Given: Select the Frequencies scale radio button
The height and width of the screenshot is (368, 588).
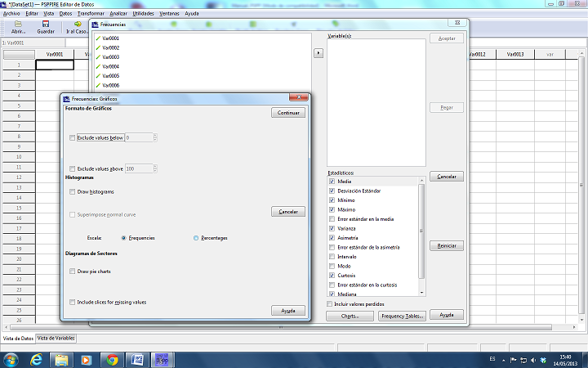Looking at the screenshot, I should (x=123, y=238).
